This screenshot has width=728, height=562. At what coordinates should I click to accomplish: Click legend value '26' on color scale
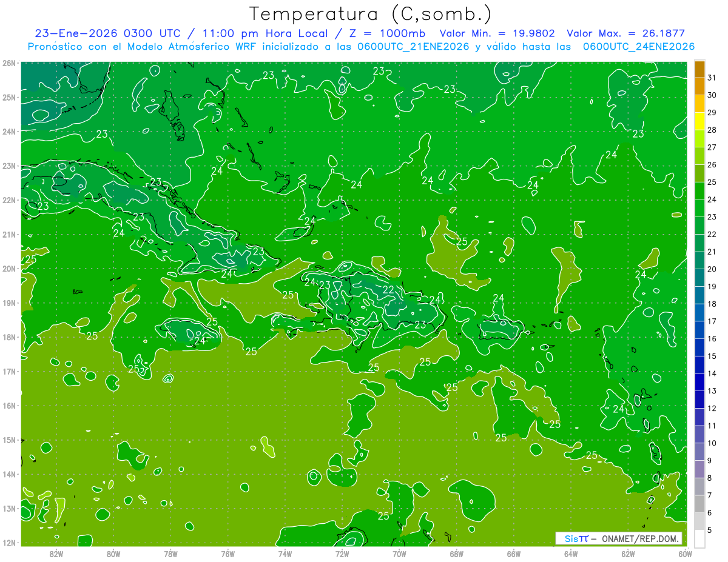pyautogui.click(x=712, y=165)
